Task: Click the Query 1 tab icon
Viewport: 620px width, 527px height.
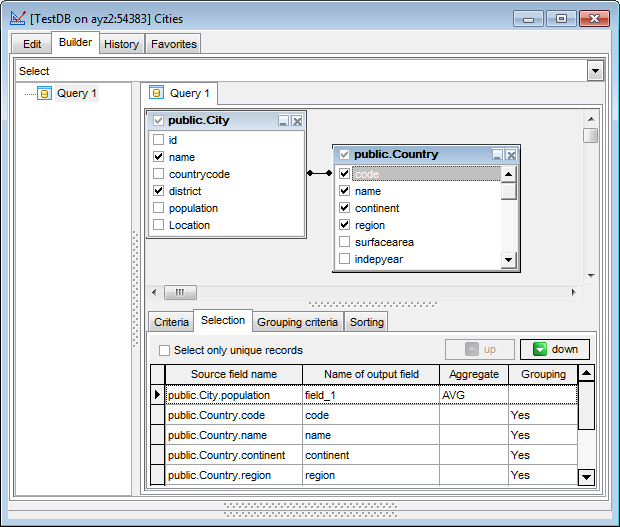Action: pos(156,93)
